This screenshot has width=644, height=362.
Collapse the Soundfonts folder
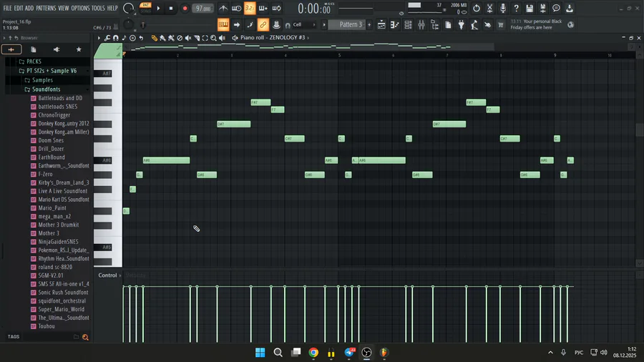(x=46, y=89)
